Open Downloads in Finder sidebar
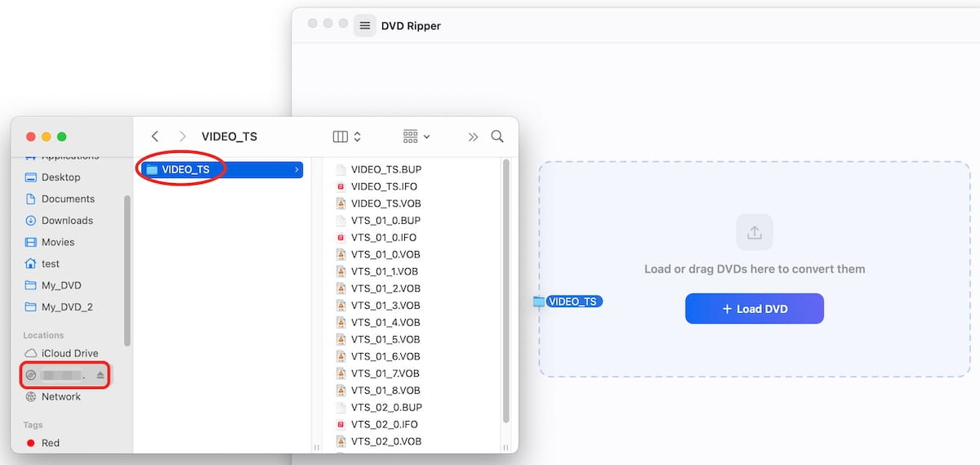This screenshot has width=980, height=465. point(69,220)
